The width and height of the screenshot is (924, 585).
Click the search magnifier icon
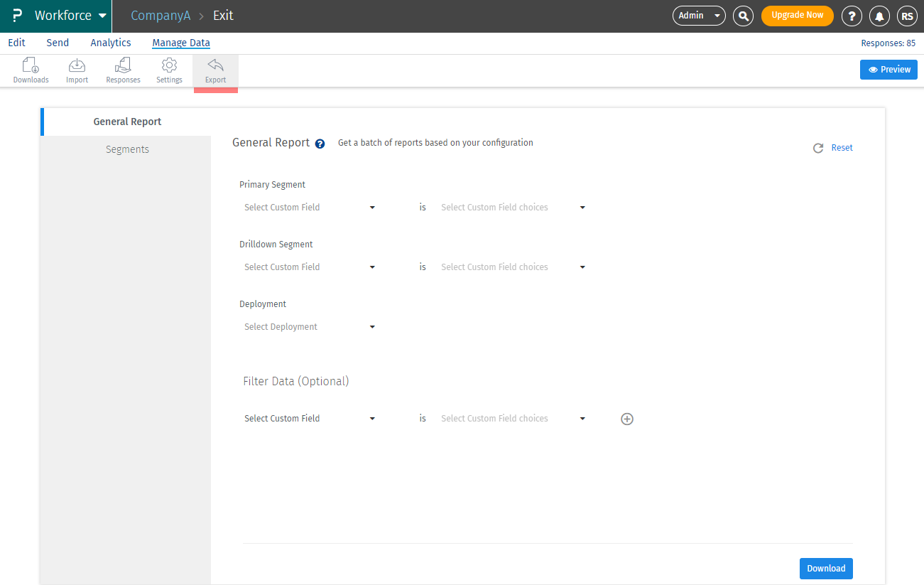(x=743, y=16)
